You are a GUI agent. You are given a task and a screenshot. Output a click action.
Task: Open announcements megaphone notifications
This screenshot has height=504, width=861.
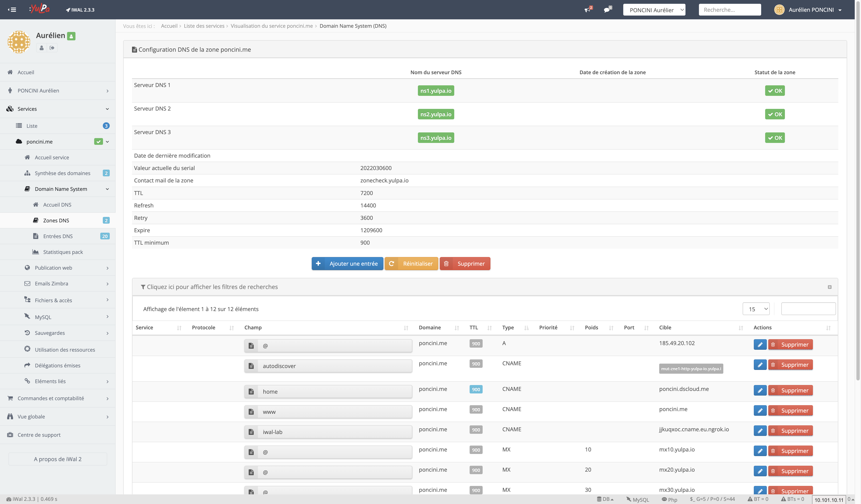(x=588, y=10)
